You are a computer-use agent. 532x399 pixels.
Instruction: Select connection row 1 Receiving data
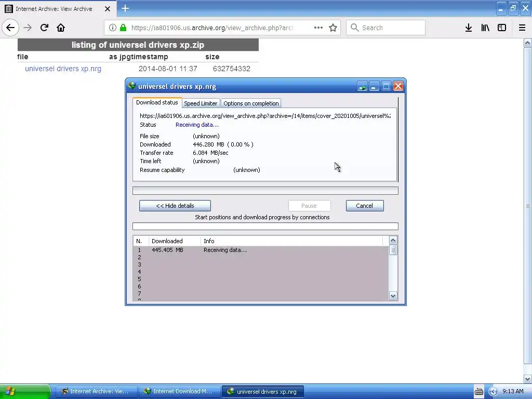[261, 250]
